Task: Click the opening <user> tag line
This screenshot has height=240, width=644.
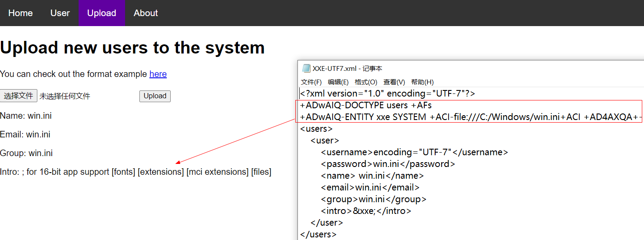Action: (x=325, y=140)
